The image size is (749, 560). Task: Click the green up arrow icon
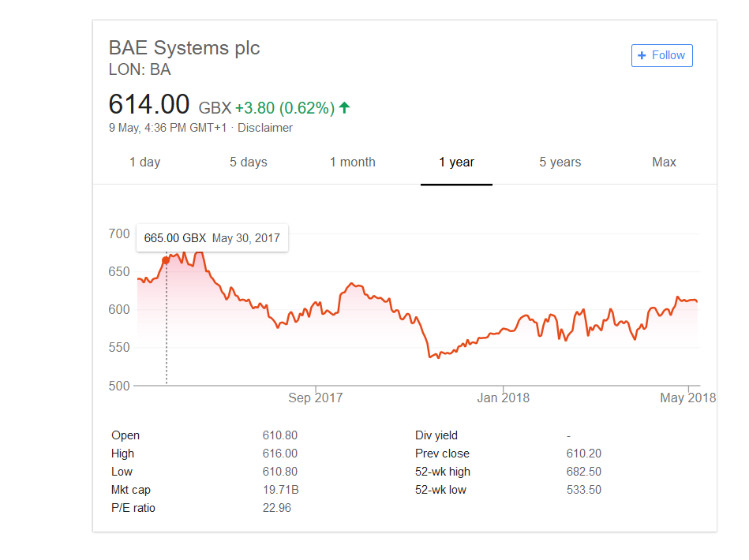coord(344,108)
